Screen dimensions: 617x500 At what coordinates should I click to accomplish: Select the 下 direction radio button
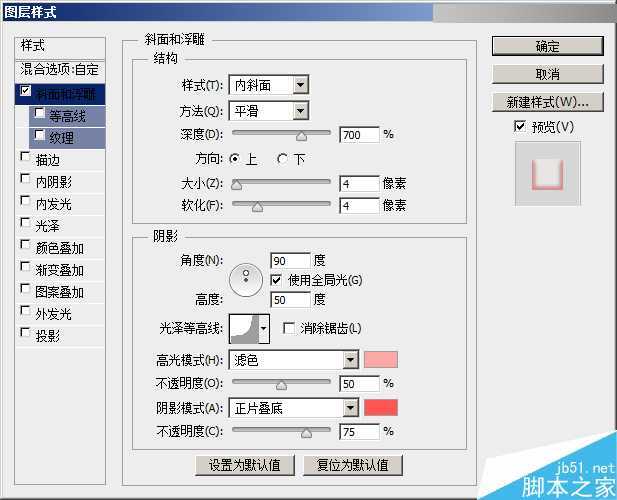[283, 159]
